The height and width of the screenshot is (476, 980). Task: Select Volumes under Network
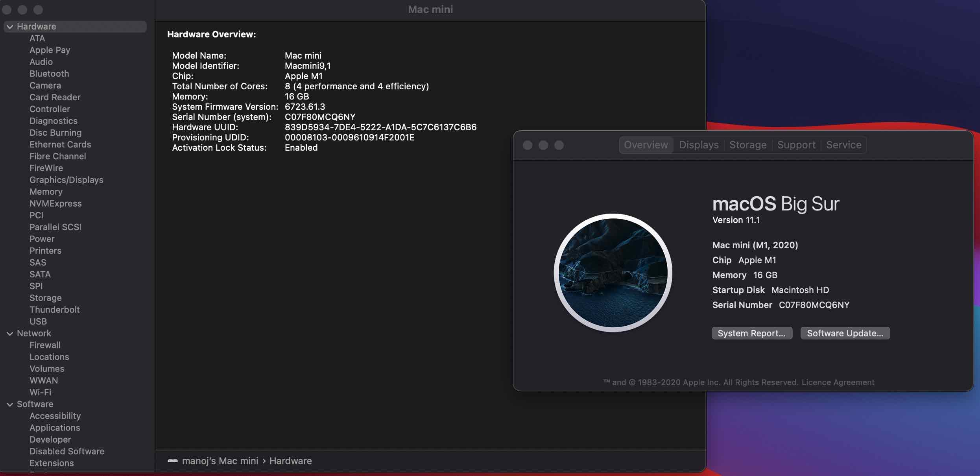(47, 369)
